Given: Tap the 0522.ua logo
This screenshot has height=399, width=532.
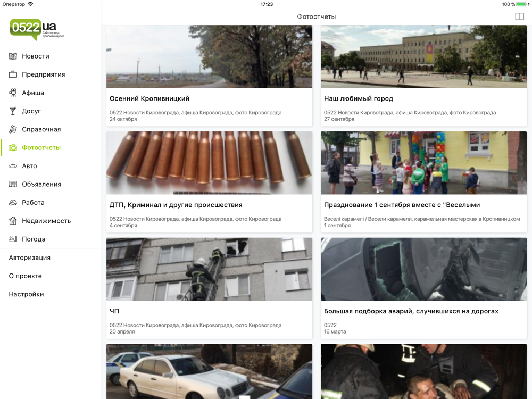Looking at the screenshot, I should [x=37, y=29].
